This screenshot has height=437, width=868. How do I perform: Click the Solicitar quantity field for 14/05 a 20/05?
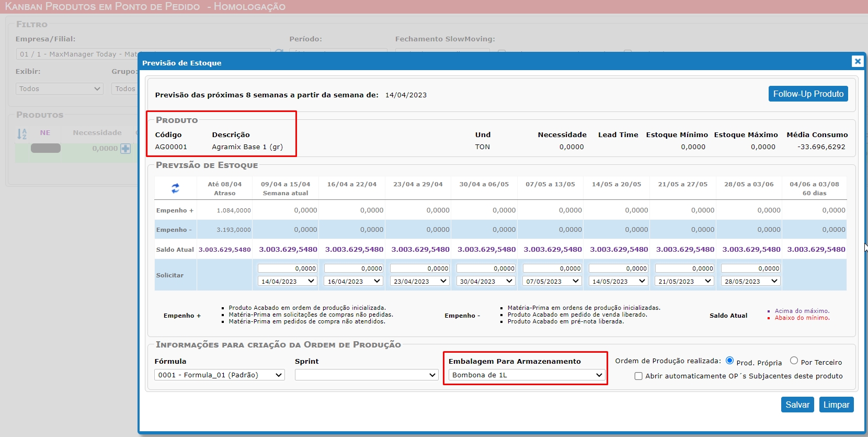coord(619,268)
